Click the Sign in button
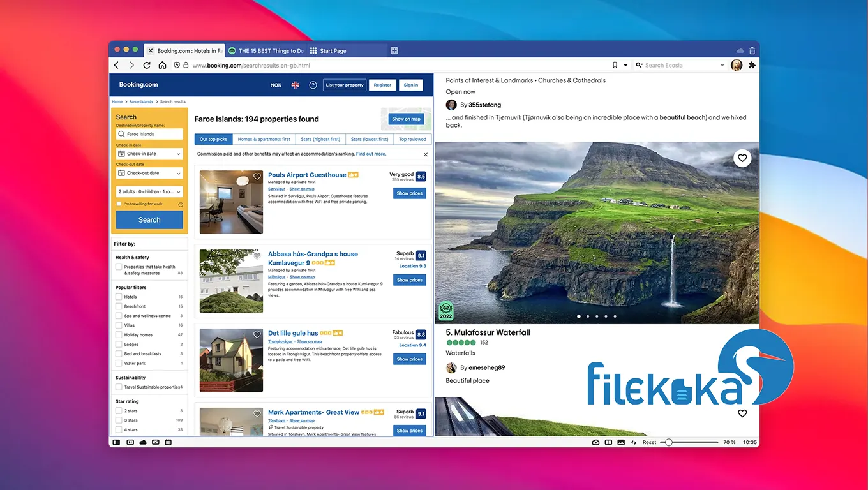Viewport: 868px width, 490px height. [x=411, y=85]
